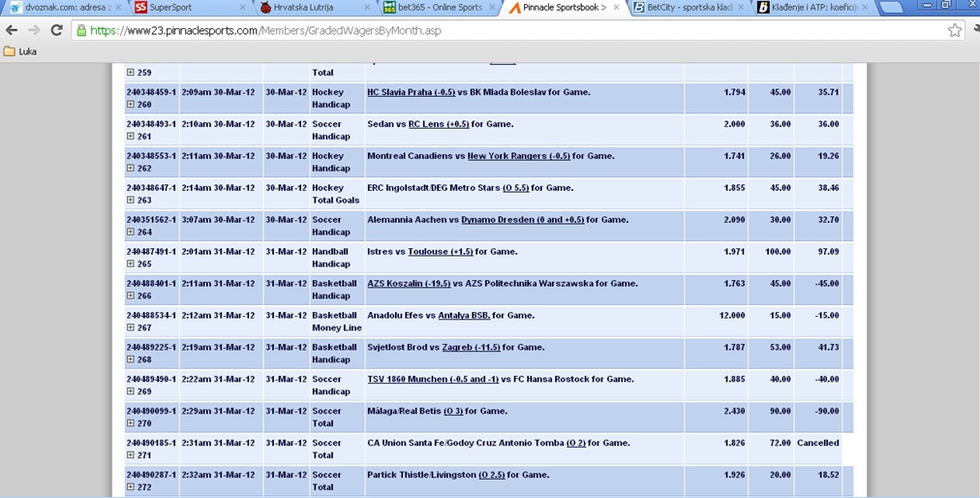This screenshot has height=498, width=980.
Task: Click Antalya BSB. selection
Action: click(465, 315)
